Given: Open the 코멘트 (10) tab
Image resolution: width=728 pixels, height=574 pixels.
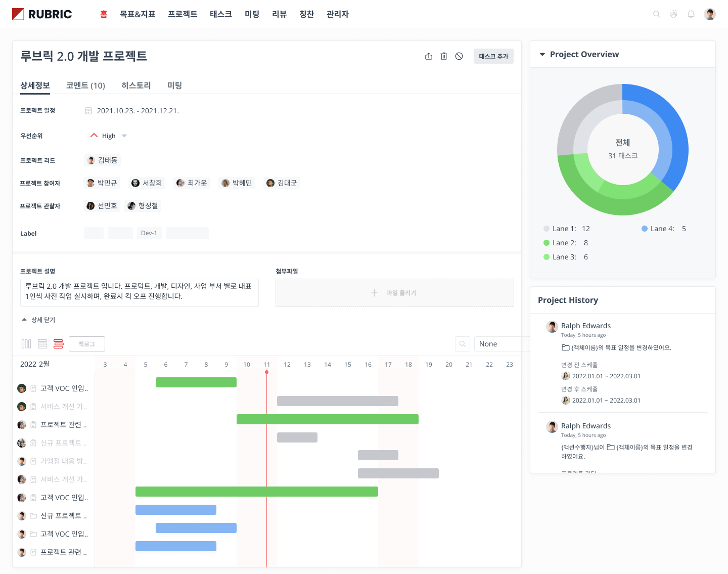Looking at the screenshot, I should (x=85, y=85).
